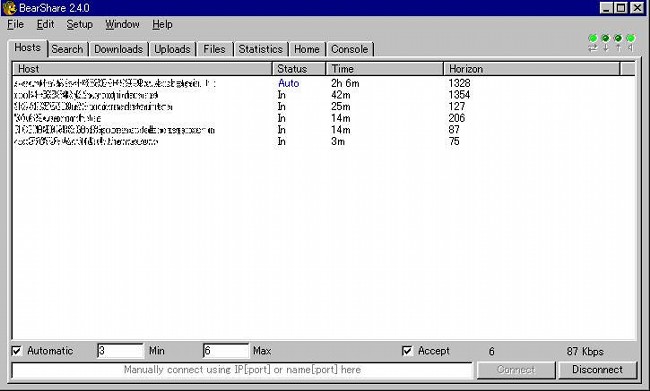
Task: Focus the manual connect IP or name field
Action: (x=242, y=370)
